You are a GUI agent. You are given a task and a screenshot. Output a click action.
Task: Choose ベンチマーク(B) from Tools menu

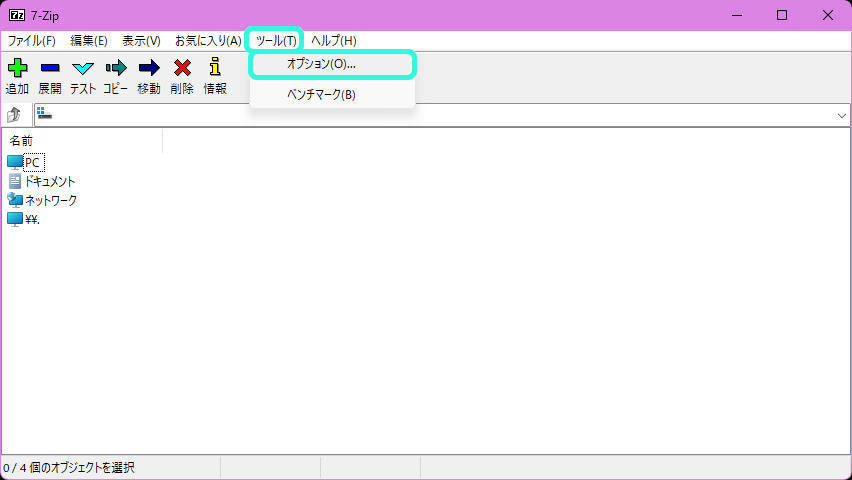point(332,95)
